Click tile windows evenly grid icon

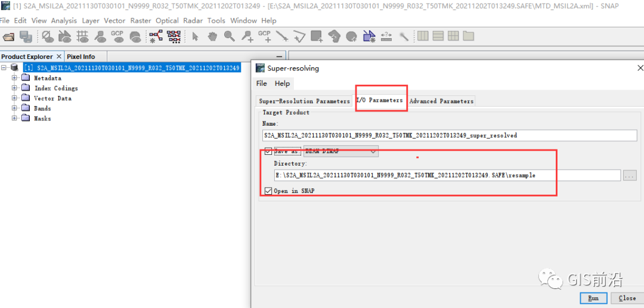(x=453, y=36)
